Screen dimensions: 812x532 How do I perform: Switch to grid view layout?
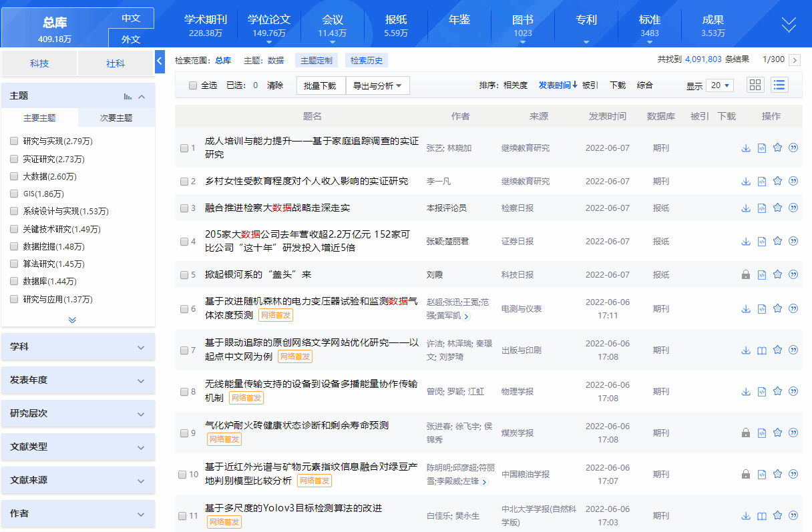[755, 85]
